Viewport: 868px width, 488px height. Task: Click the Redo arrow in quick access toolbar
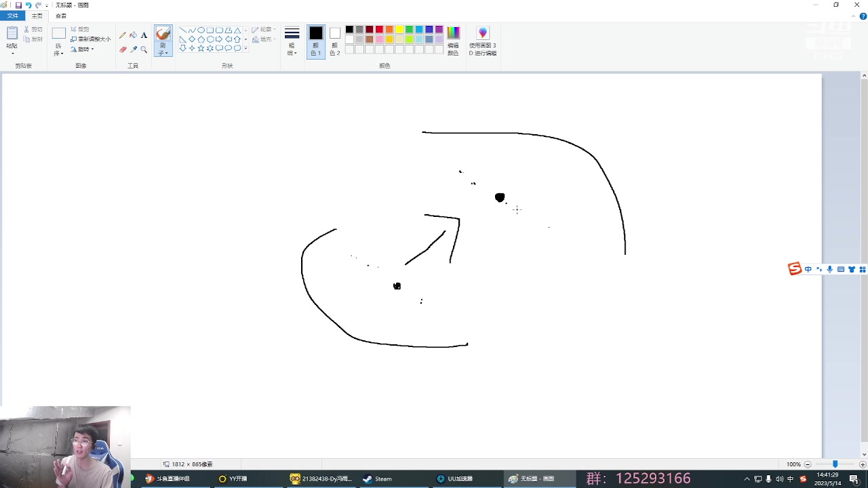click(38, 5)
